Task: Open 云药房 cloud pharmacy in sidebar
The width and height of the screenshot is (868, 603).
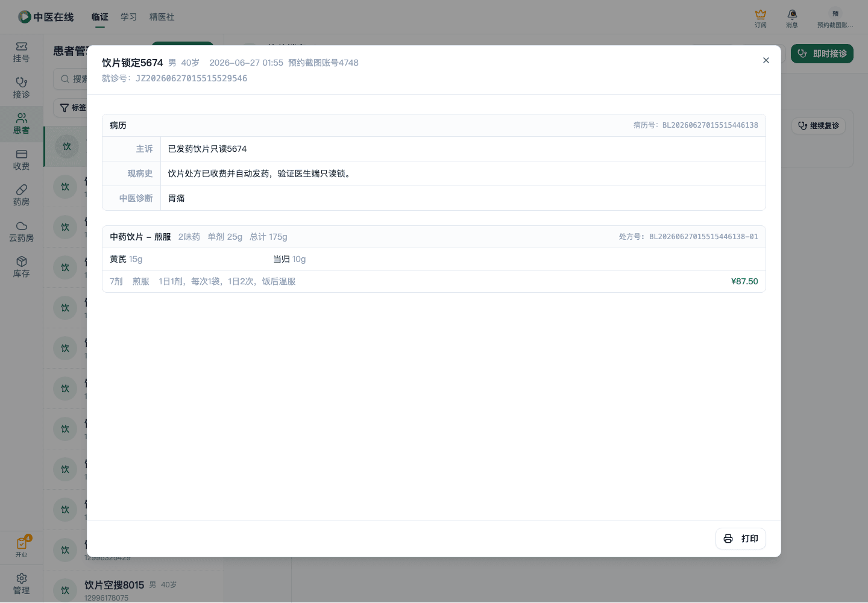Action: (21, 231)
